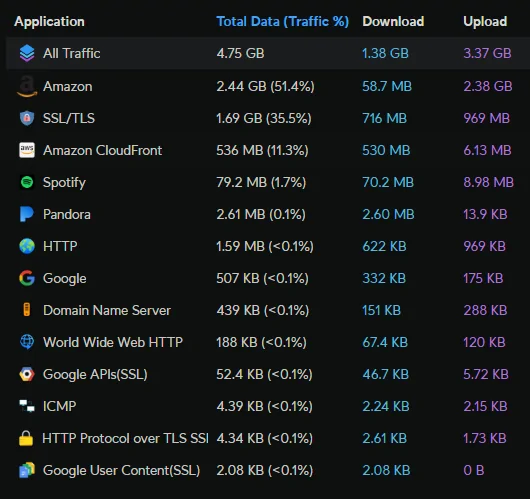Screen dimensions: 530x499
Task: Click the 1.59 MB (<0.1%) HTTP total
Action: [x=265, y=246]
